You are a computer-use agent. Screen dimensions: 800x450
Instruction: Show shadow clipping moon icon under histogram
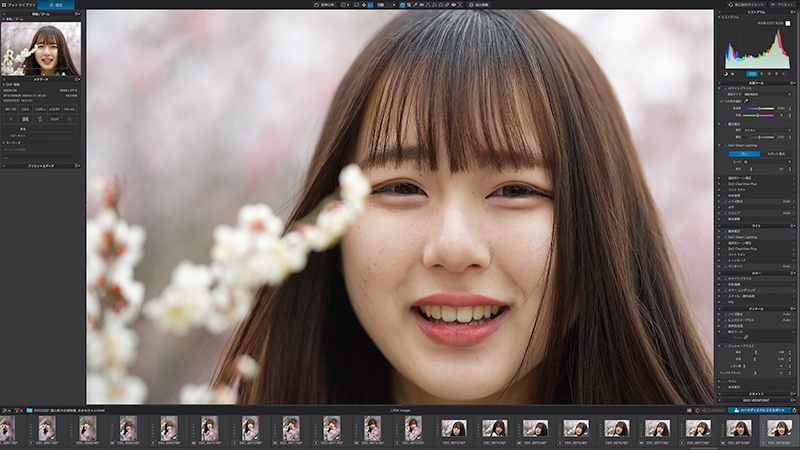click(x=726, y=74)
